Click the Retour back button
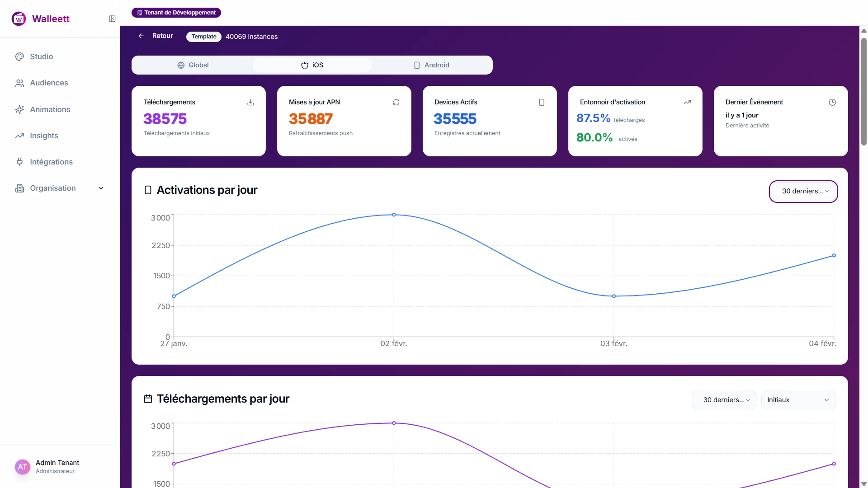Viewport: 868px width, 488px height. tap(156, 36)
